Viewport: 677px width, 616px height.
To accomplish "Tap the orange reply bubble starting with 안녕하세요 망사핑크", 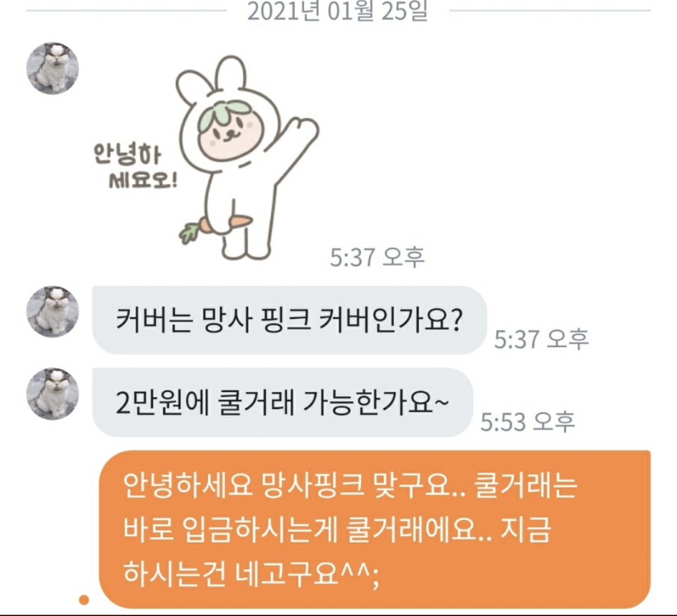I will (375, 529).
